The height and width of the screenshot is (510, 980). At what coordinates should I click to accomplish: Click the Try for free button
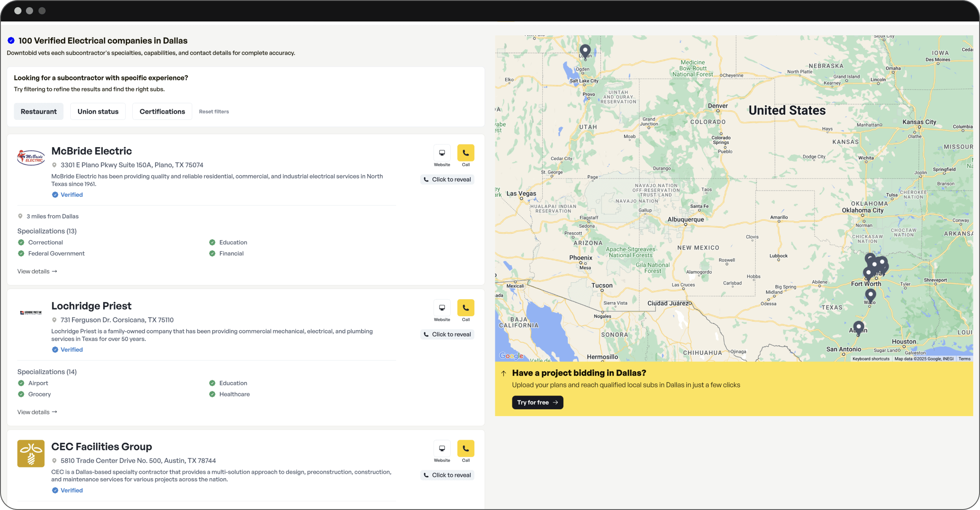point(537,402)
